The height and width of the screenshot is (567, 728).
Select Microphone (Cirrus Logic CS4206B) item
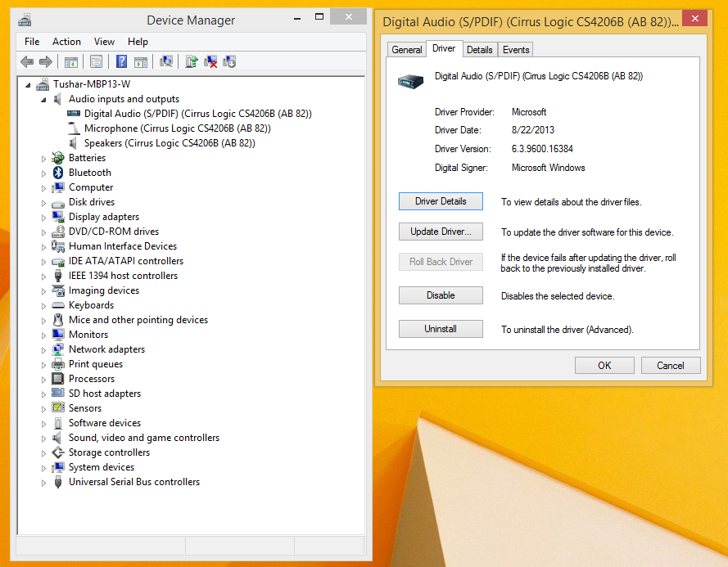click(x=178, y=128)
